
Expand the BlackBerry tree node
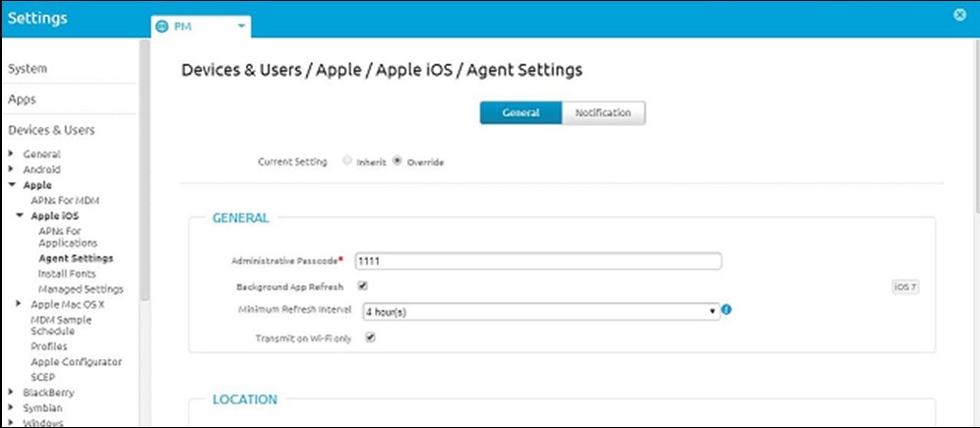(x=10, y=392)
